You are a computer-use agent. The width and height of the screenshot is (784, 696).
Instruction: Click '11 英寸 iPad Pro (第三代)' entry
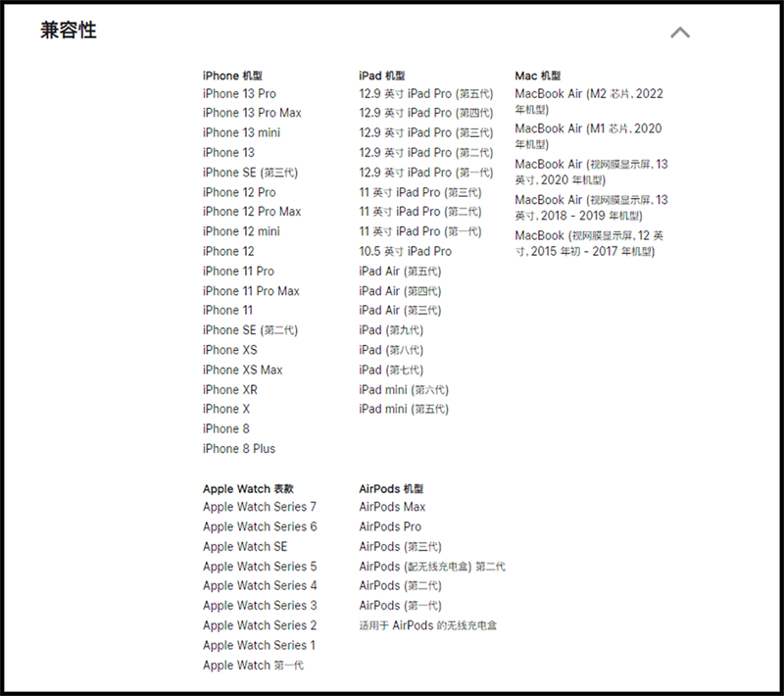click(x=420, y=192)
